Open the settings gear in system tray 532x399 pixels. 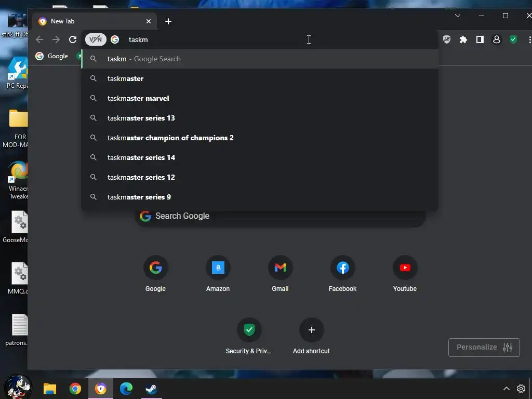pyautogui.click(x=521, y=389)
